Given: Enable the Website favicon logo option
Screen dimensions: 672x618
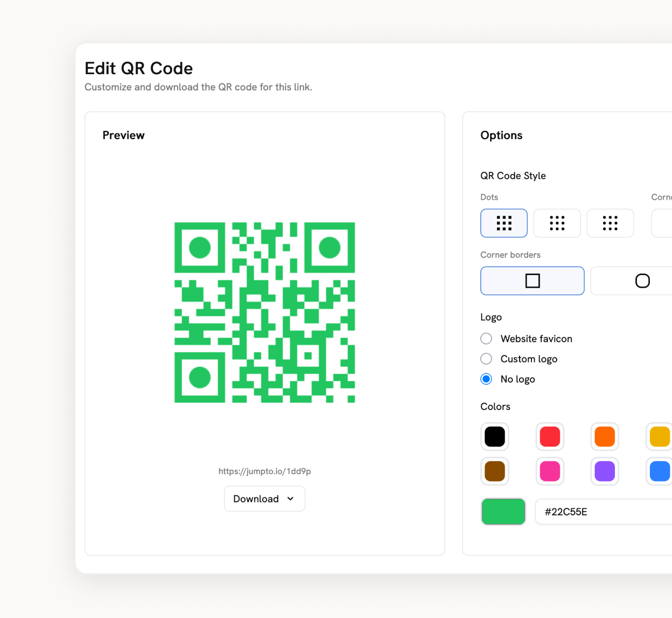Looking at the screenshot, I should [x=486, y=338].
